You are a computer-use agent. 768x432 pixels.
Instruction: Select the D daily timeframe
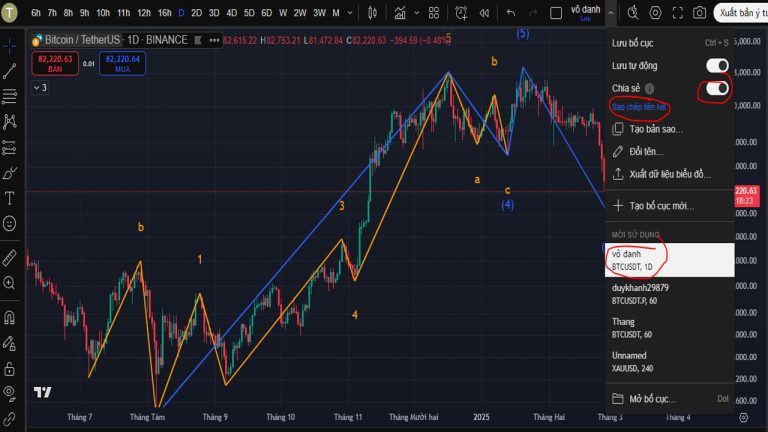(181, 13)
